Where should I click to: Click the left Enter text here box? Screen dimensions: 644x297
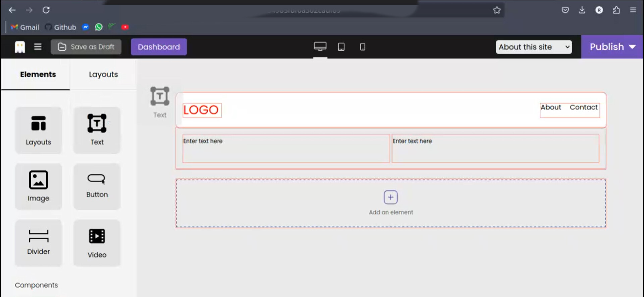pyautogui.click(x=286, y=148)
